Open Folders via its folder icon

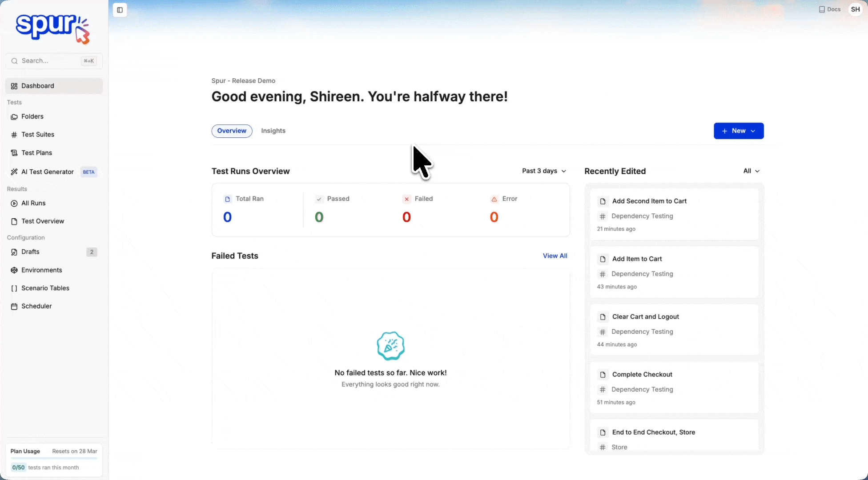(x=14, y=116)
